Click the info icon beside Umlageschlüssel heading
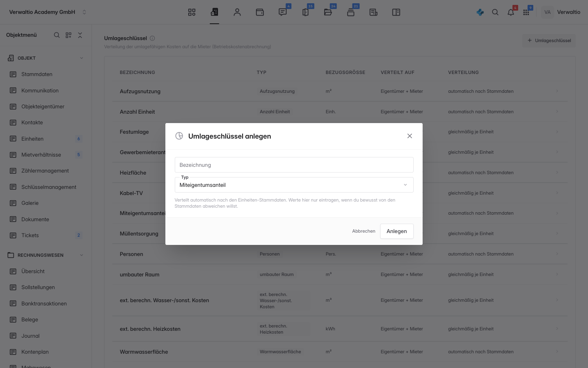 coord(152,38)
